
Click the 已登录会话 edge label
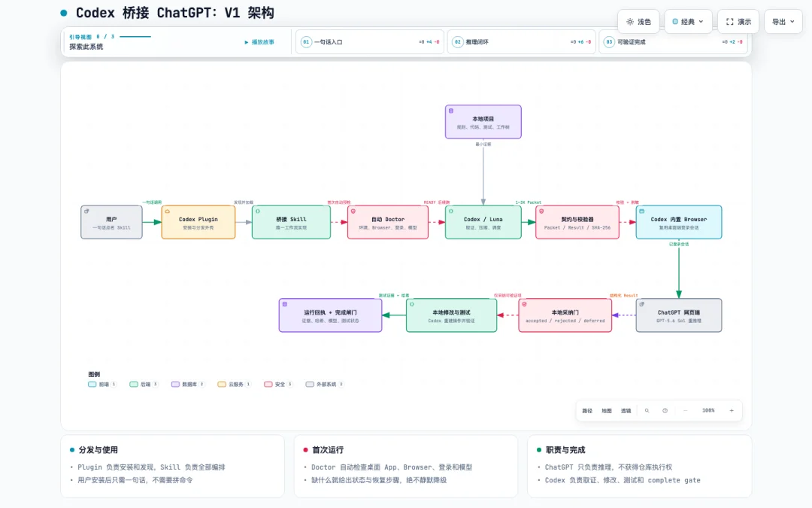(679, 244)
